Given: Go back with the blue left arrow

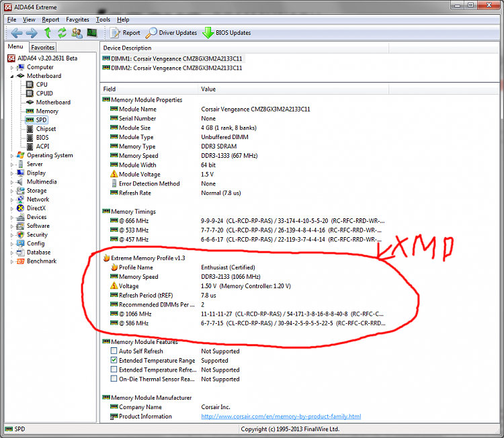Looking at the screenshot, I should click(x=17, y=33).
